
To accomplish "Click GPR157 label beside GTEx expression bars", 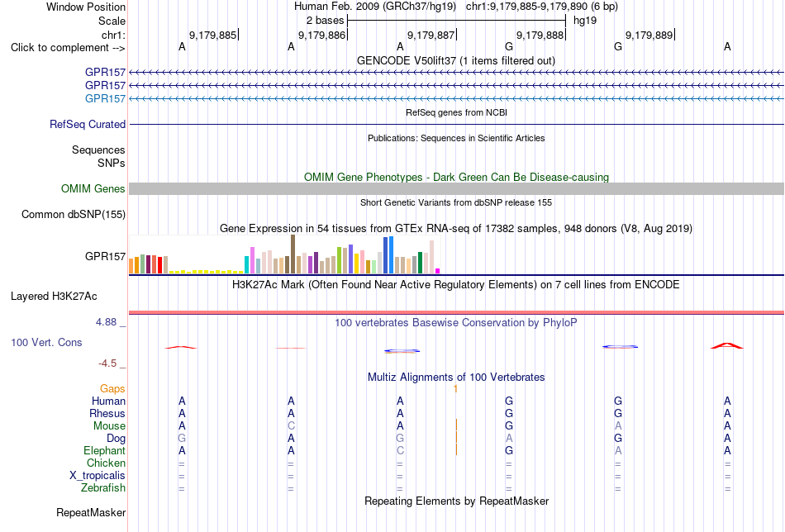I will pyautogui.click(x=105, y=256).
